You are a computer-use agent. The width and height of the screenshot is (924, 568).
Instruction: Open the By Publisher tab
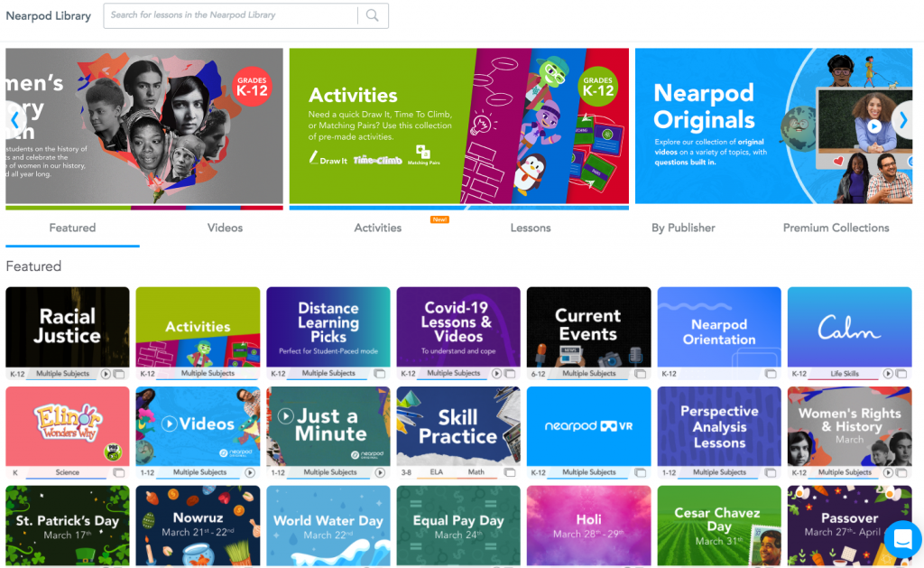click(x=683, y=228)
